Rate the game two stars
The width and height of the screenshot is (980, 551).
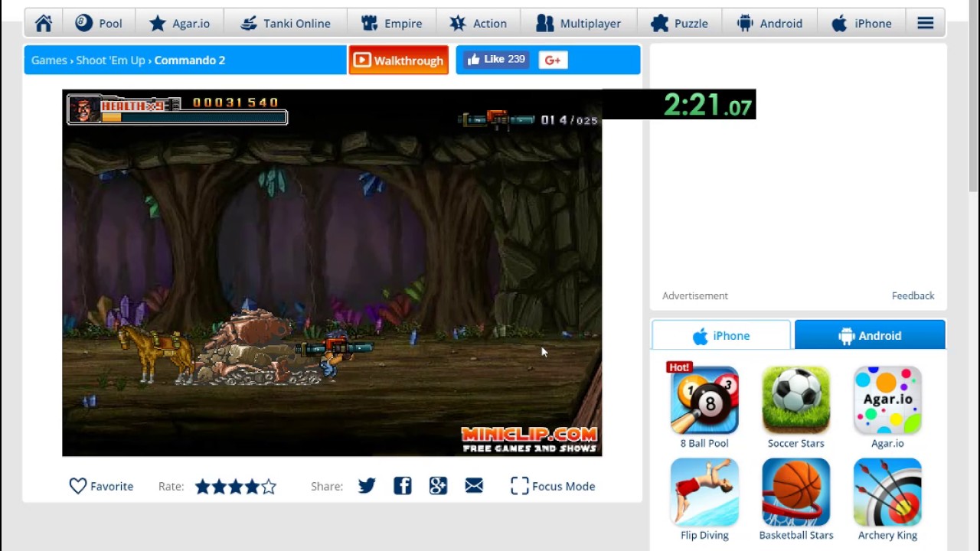[220, 486]
